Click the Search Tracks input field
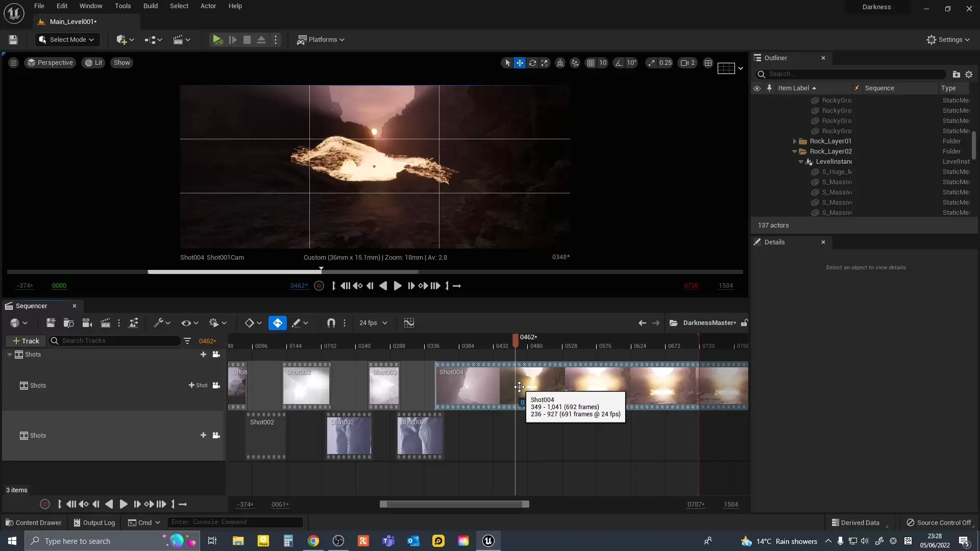980x551 pixels. pos(117,341)
